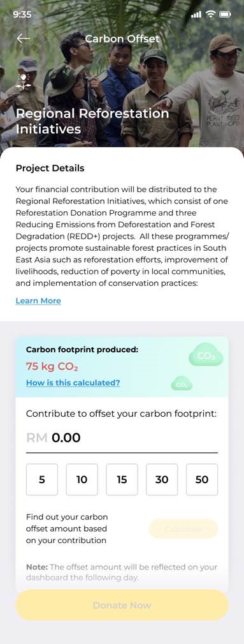Tap the Regional Reforestation Initiatives banner photo
This screenshot has height=644, width=244.
[122, 74]
